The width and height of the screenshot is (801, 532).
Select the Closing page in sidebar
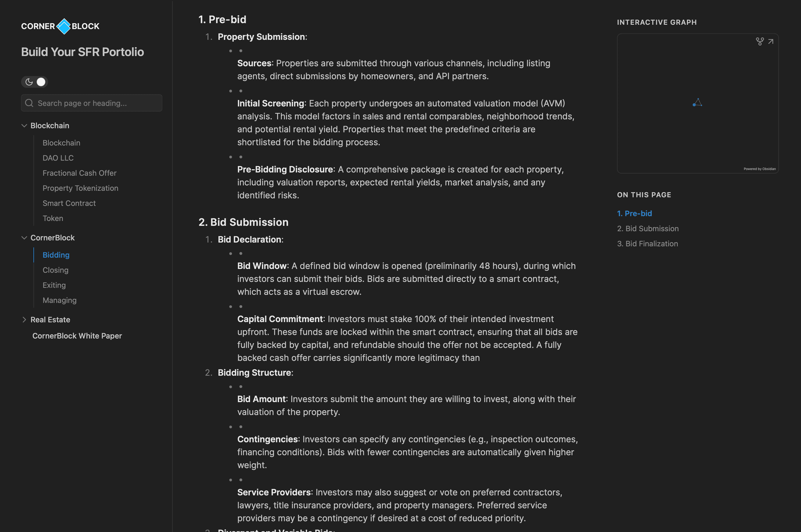(x=55, y=270)
